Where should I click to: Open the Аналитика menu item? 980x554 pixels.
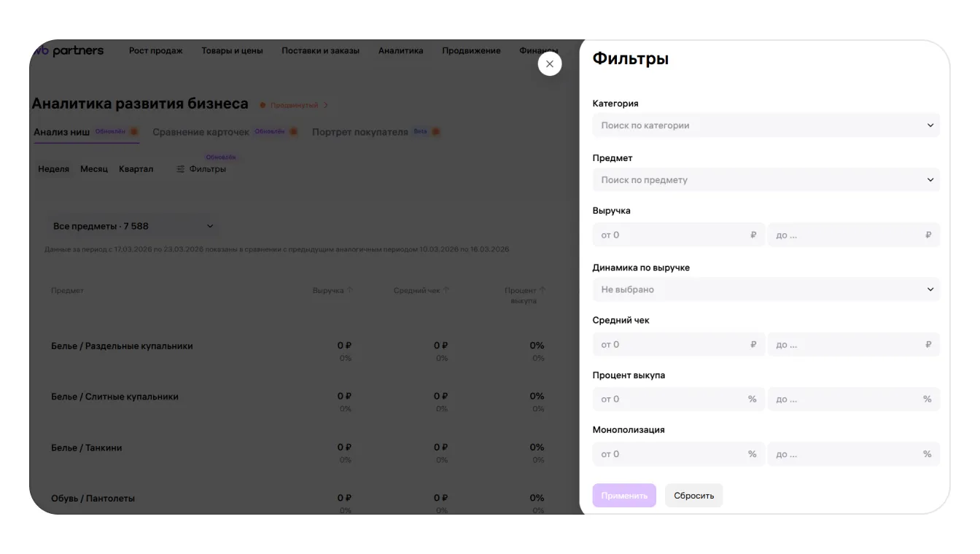[x=400, y=51]
